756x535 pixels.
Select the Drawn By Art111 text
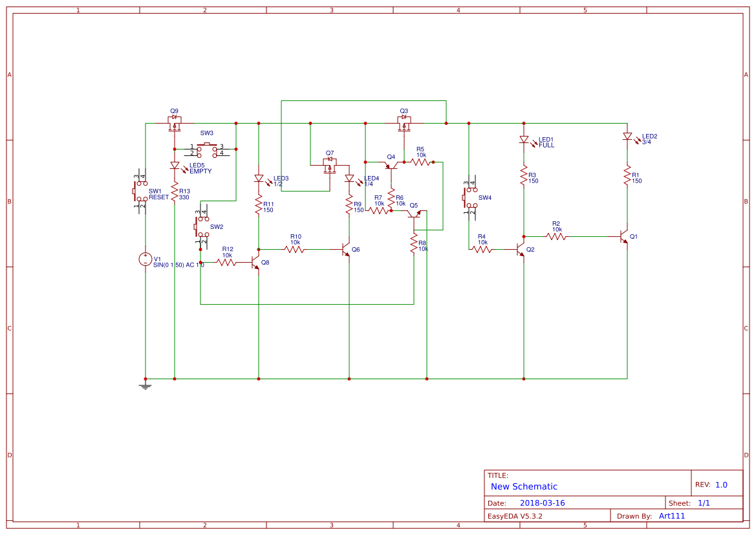tap(671, 516)
